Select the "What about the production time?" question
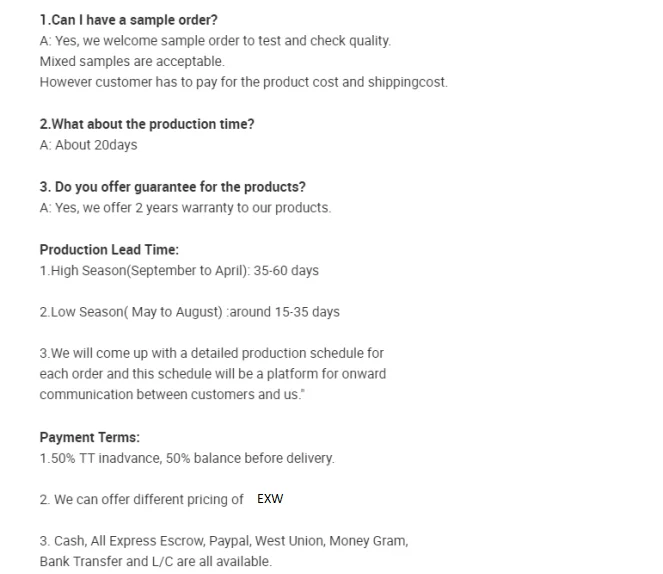This screenshot has width=663, height=574. 147,124
